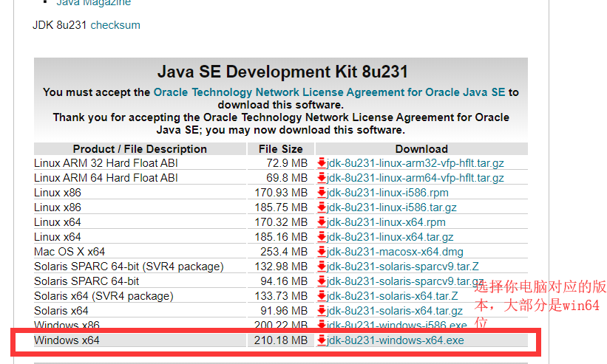Download jdk-8u231-linux-i586.rpm
The image size is (607, 364).
click(x=387, y=193)
